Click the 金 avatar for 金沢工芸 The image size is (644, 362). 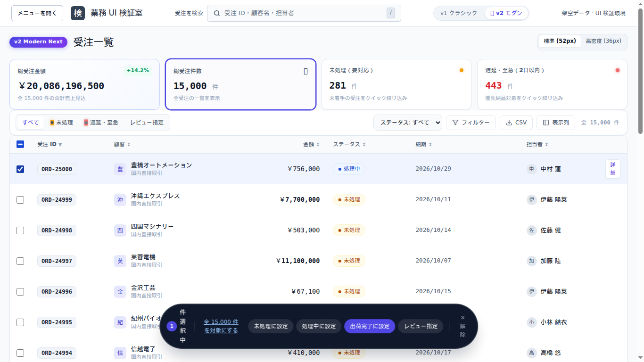point(120,292)
